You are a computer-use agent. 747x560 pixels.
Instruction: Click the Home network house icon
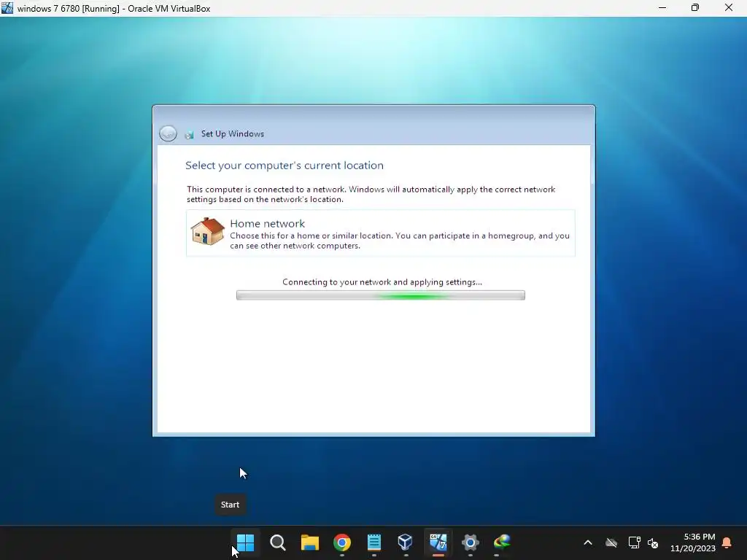208,231
